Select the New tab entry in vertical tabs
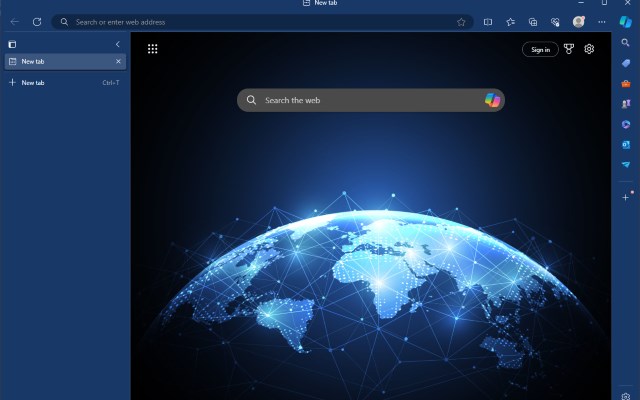This screenshot has width=640, height=400. (65, 62)
